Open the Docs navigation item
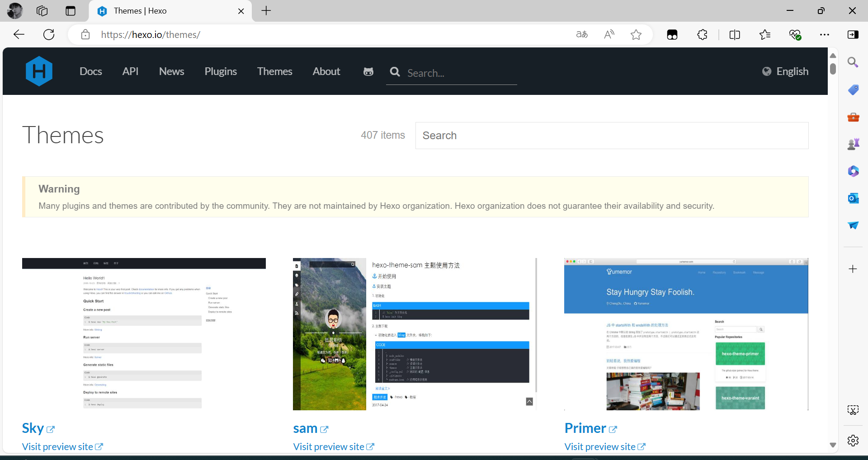The image size is (868, 460). coord(91,71)
